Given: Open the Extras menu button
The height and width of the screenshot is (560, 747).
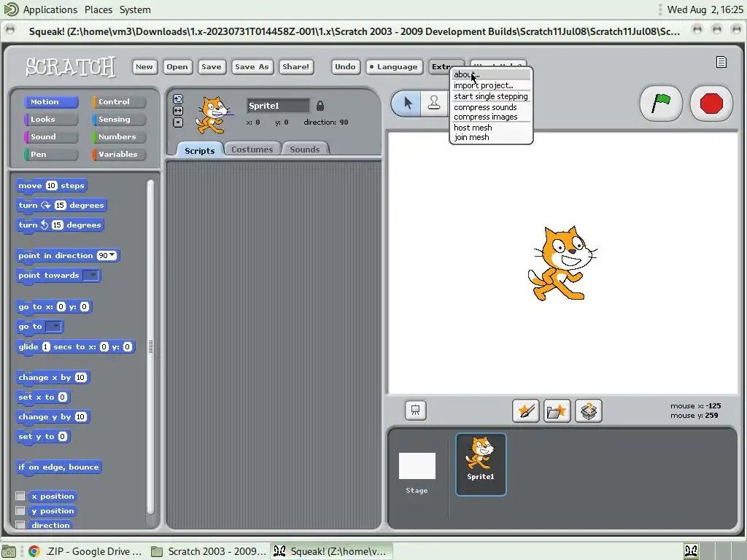Looking at the screenshot, I should 440,66.
